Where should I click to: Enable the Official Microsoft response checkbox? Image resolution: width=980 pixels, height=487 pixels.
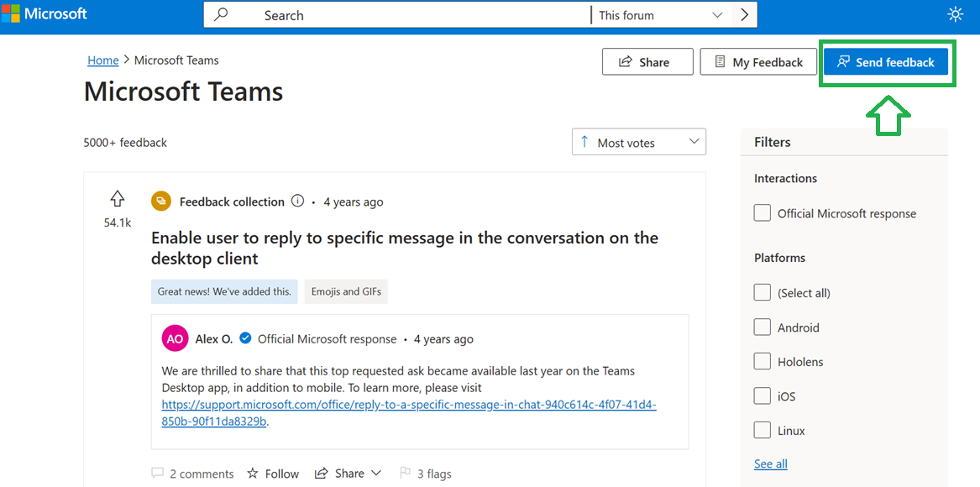762,213
